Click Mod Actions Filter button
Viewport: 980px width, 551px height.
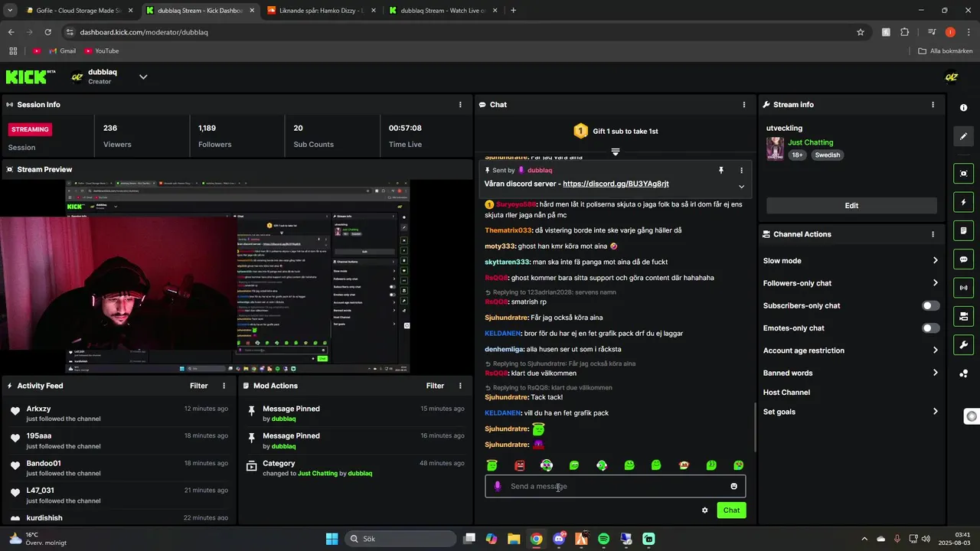click(435, 386)
